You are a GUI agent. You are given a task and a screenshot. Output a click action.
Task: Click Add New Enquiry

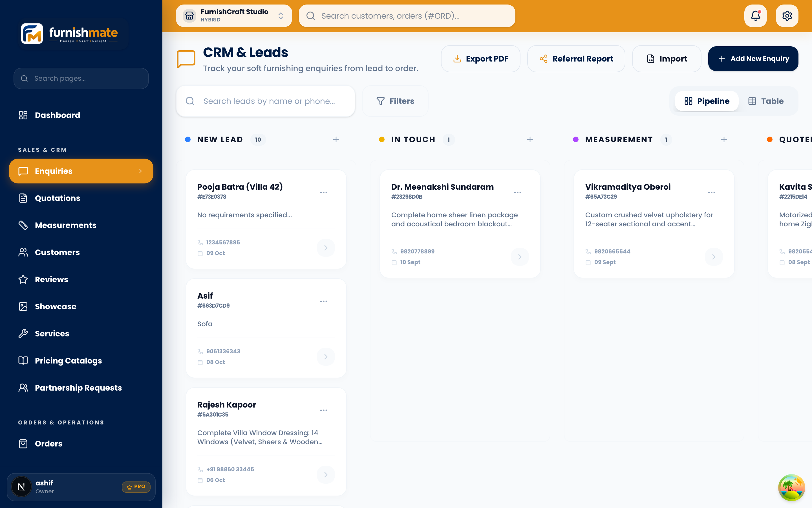[x=753, y=59]
